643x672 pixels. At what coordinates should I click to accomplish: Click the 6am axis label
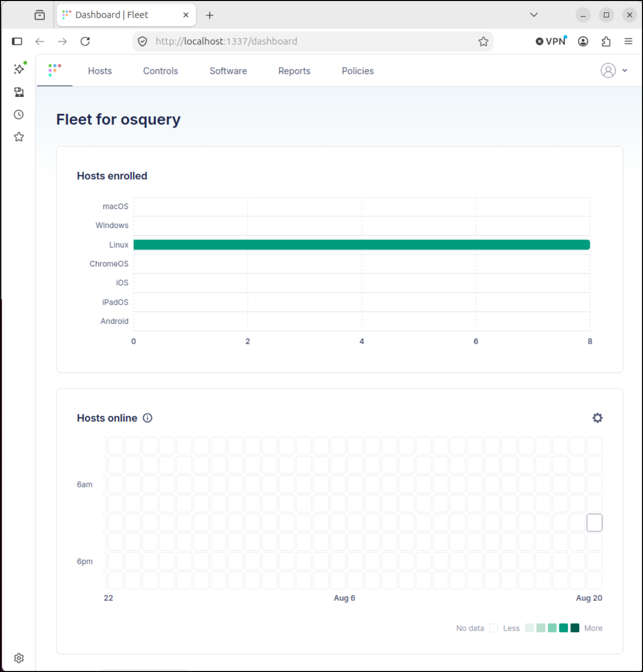85,484
